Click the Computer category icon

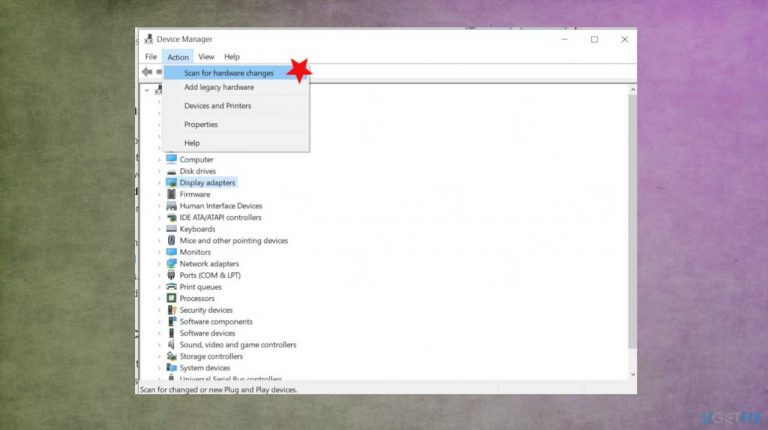tap(171, 159)
